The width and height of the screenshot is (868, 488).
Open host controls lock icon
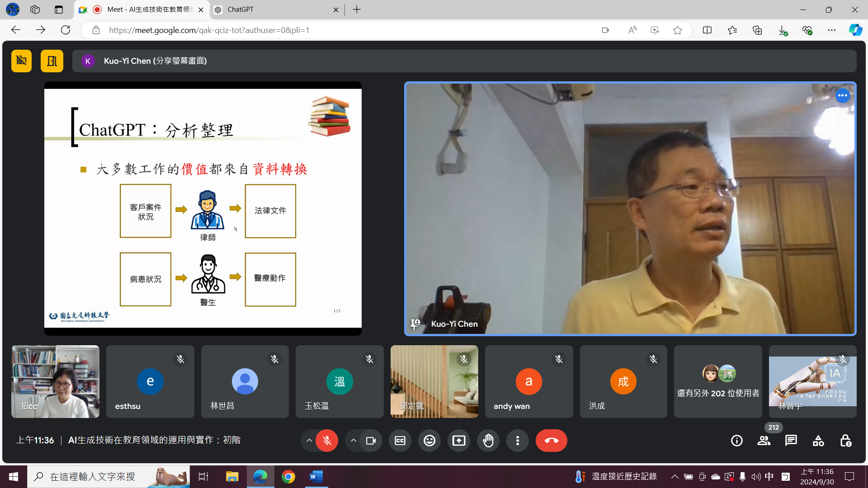coord(845,441)
